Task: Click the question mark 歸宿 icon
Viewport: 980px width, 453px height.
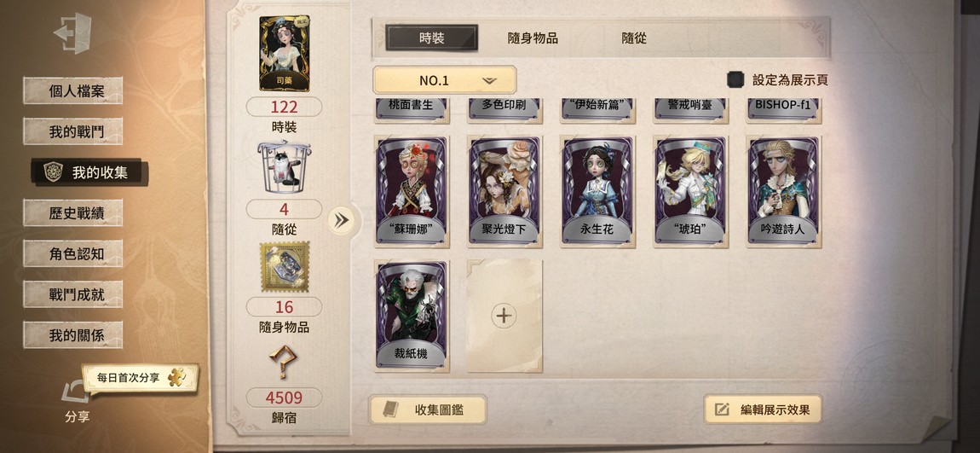Action: pos(283,363)
